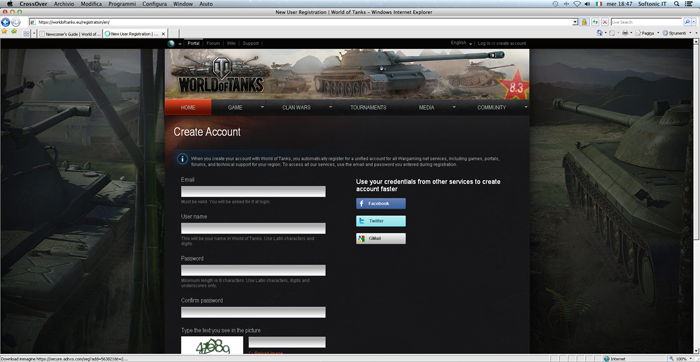
Task: Open the Portal link in top bar
Action: coord(193,43)
